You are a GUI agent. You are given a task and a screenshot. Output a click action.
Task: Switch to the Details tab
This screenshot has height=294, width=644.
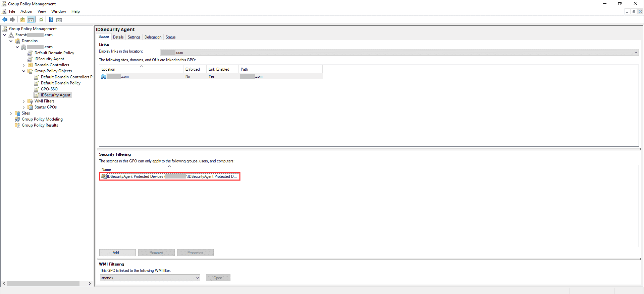tap(118, 37)
